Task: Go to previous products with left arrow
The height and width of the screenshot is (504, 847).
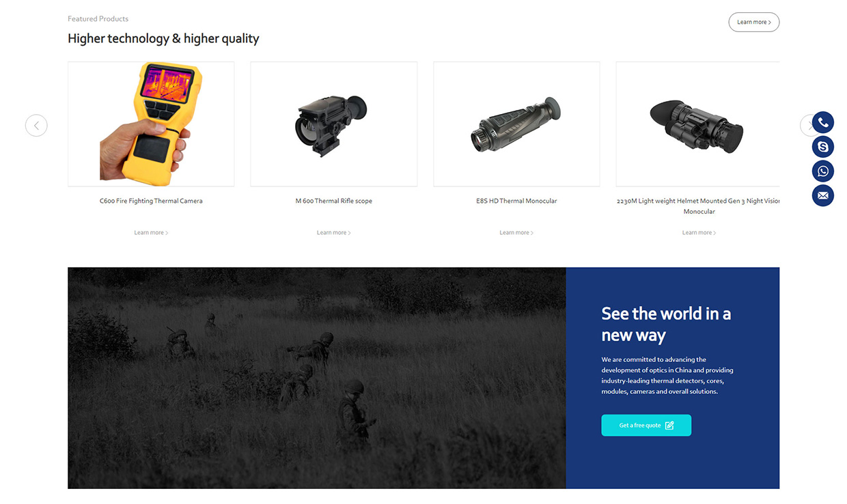Action: [36, 126]
